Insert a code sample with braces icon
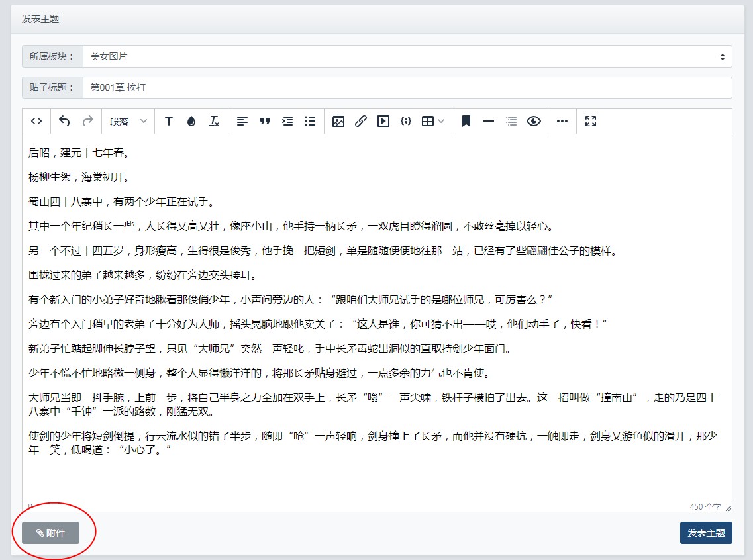The image size is (753, 560). 406,121
